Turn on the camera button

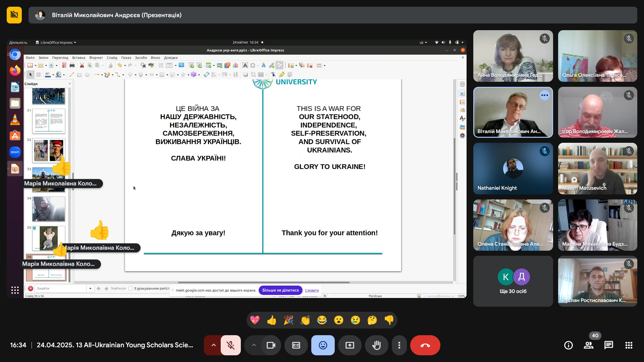click(271, 345)
